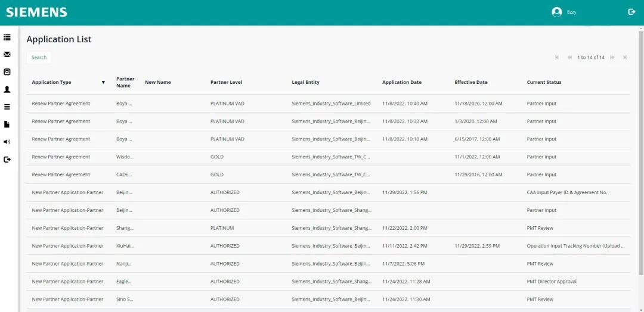Click application date 11/29/2022, 1:56 PM
The height and width of the screenshot is (312, 644).
pyautogui.click(x=404, y=193)
